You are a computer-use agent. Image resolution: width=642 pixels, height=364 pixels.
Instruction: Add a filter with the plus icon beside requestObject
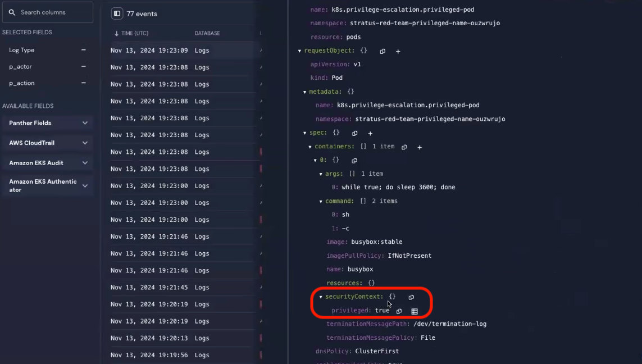398,51
